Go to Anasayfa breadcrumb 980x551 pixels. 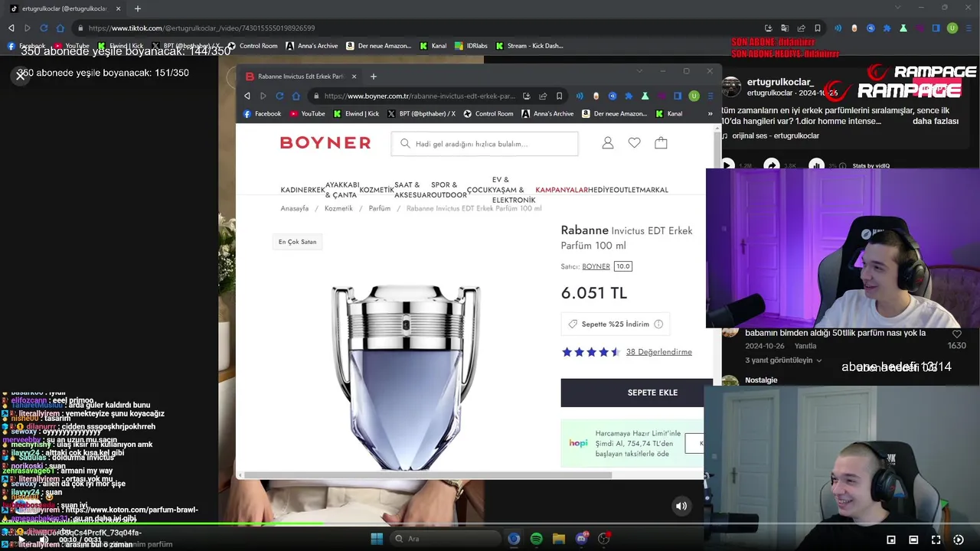coord(295,208)
